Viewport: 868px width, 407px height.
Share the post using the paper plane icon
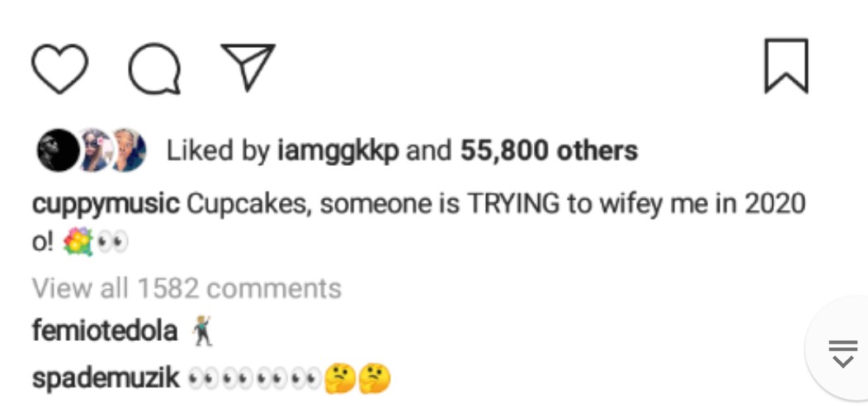(247, 66)
